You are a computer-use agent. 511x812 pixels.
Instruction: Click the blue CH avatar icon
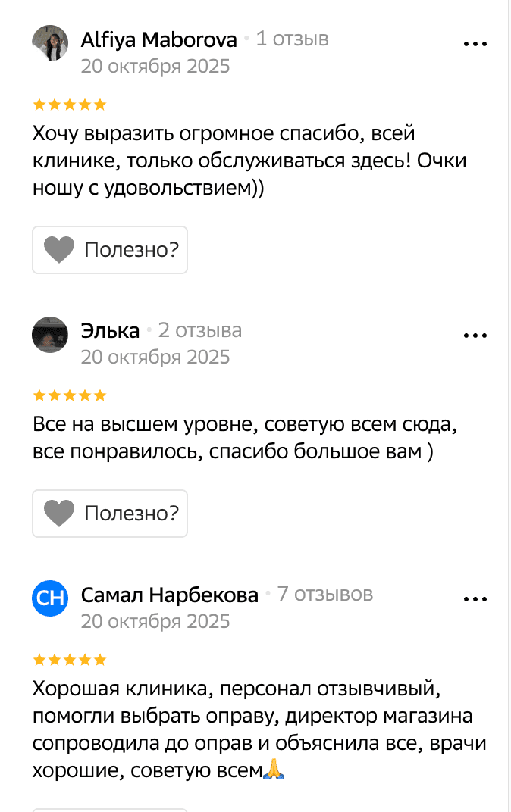coord(50,599)
